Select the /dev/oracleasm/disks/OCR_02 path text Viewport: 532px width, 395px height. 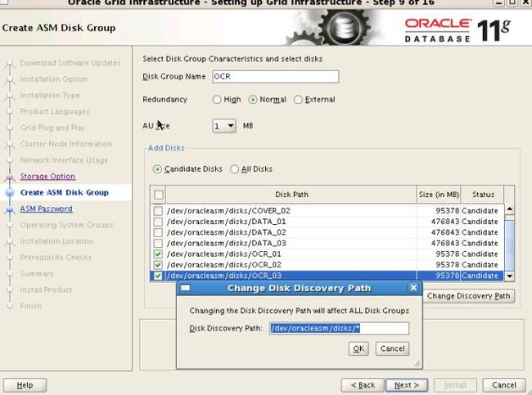[224, 265]
